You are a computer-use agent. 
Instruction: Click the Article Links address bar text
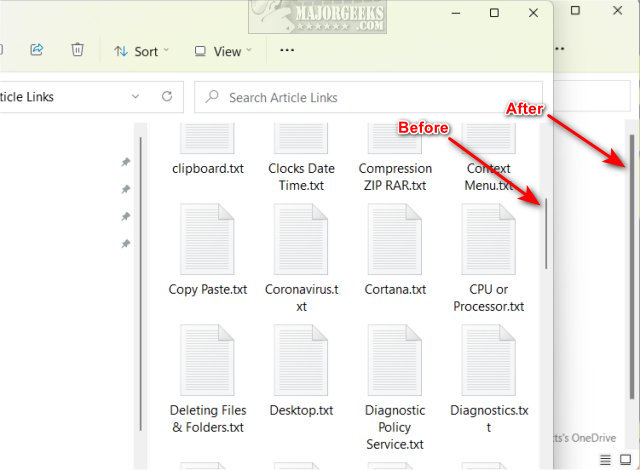27,97
